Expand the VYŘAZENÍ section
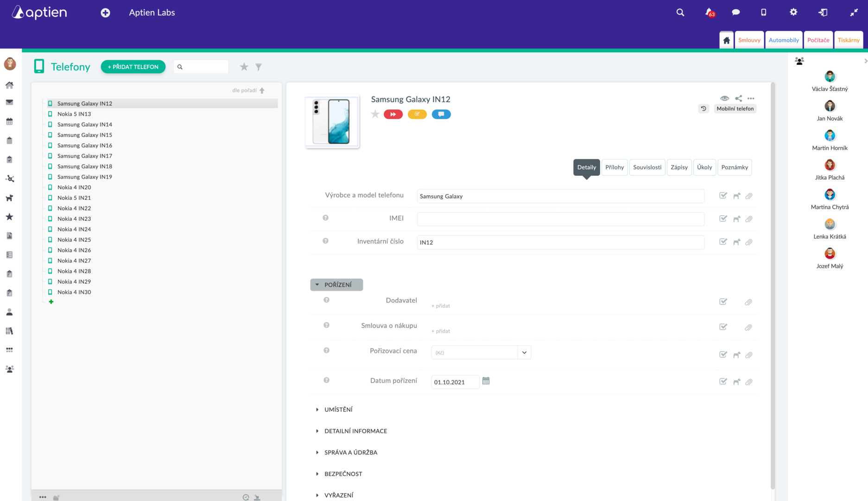This screenshot has width=868, height=501. (x=335, y=495)
